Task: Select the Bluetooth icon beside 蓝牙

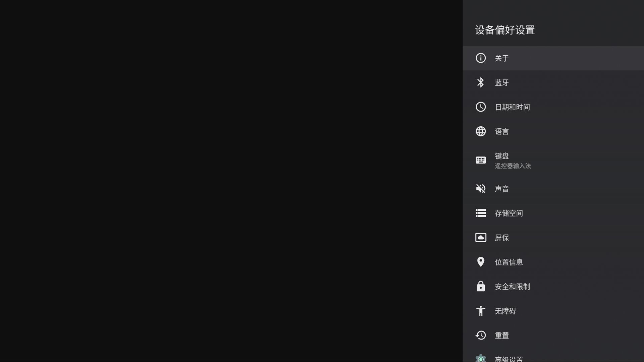Action: click(x=481, y=82)
